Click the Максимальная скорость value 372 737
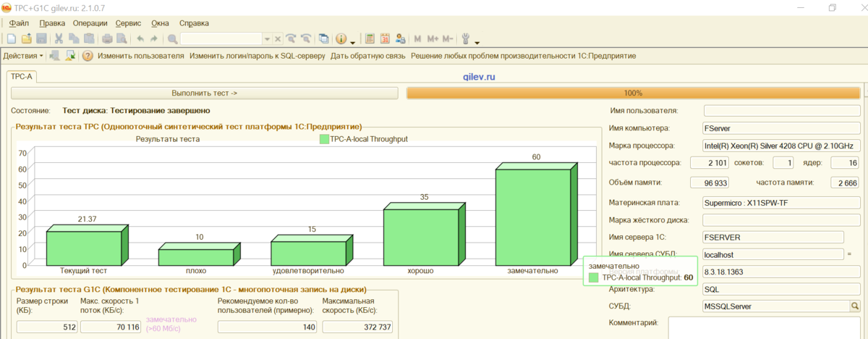This screenshot has width=868, height=339. 357,327
